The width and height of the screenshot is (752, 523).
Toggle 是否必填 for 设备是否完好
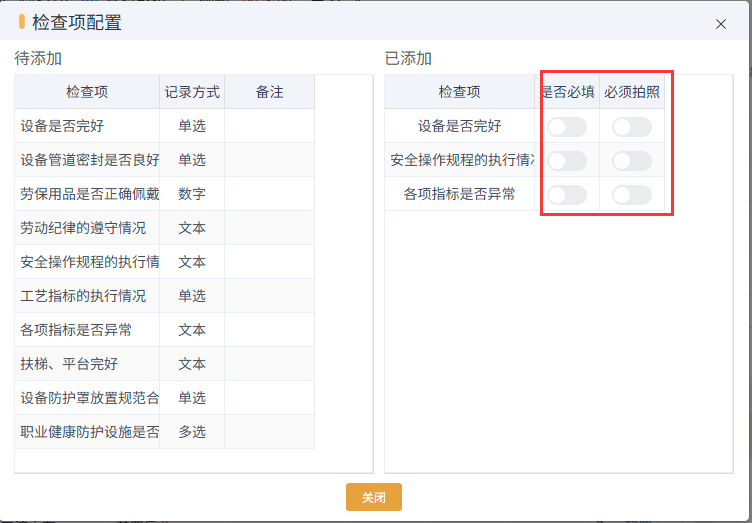(567, 127)
